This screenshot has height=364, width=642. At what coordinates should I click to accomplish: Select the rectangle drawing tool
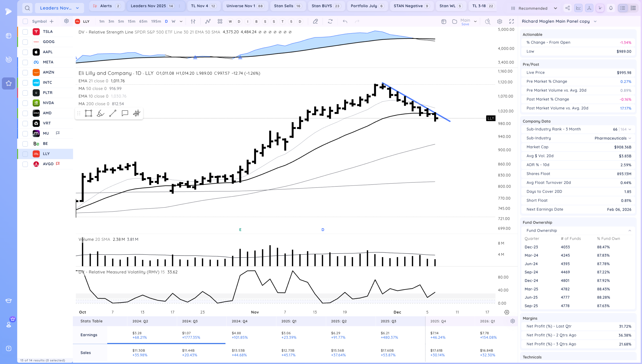pyautogui.click(x=89, y=113)
